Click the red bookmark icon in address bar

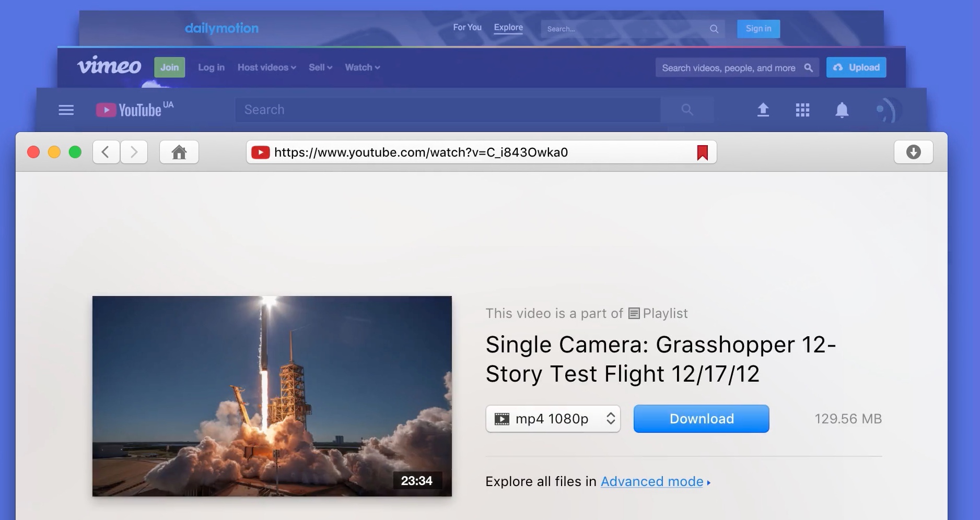point(703,152)
